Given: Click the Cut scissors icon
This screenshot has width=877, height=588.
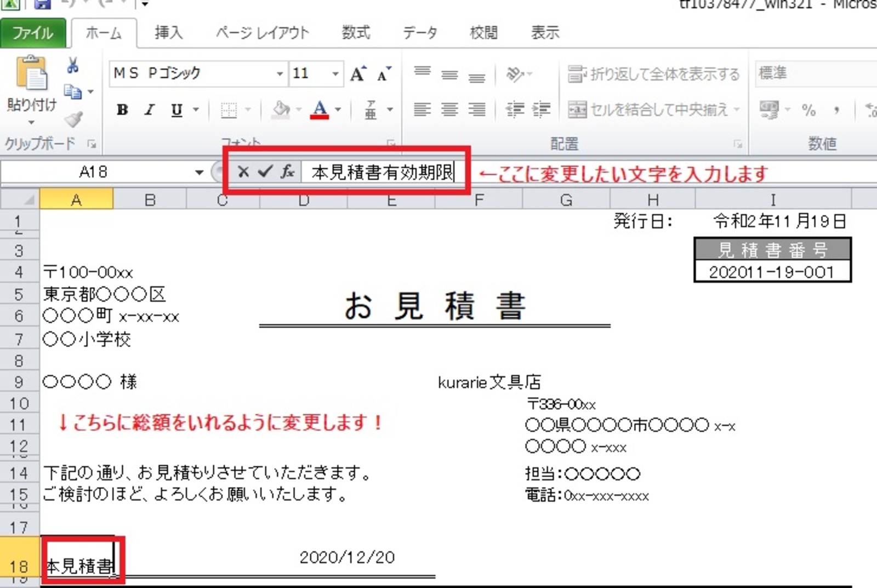Looking at the screenshot, I should click(x=72, y=66).
